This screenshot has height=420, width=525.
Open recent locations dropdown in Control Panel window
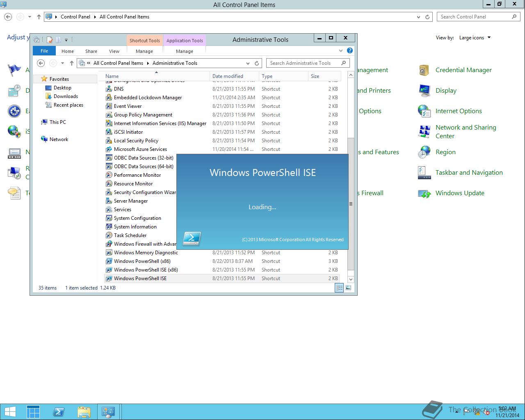point(30,17)
